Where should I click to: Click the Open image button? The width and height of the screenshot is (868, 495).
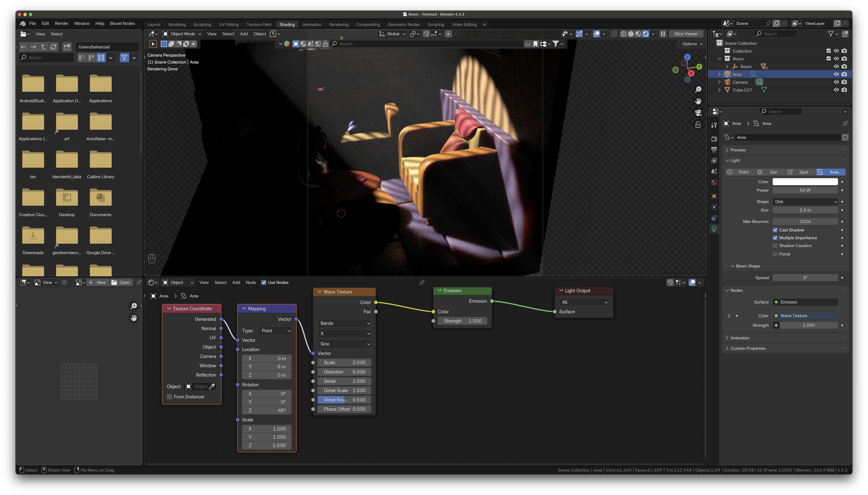(x=121, y=283)
